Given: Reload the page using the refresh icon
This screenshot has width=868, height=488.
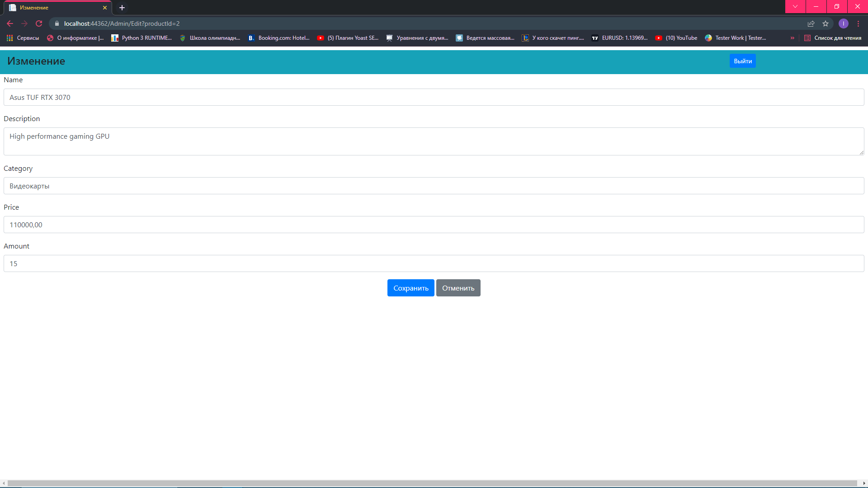Looking at the screenshot, I should tap(39, 23).
